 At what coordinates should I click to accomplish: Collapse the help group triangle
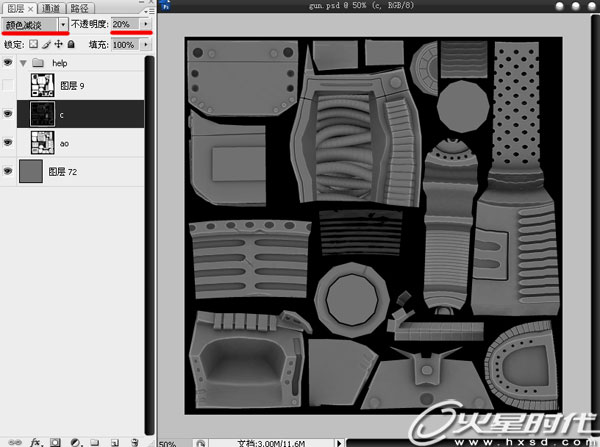tap(23, 63)
